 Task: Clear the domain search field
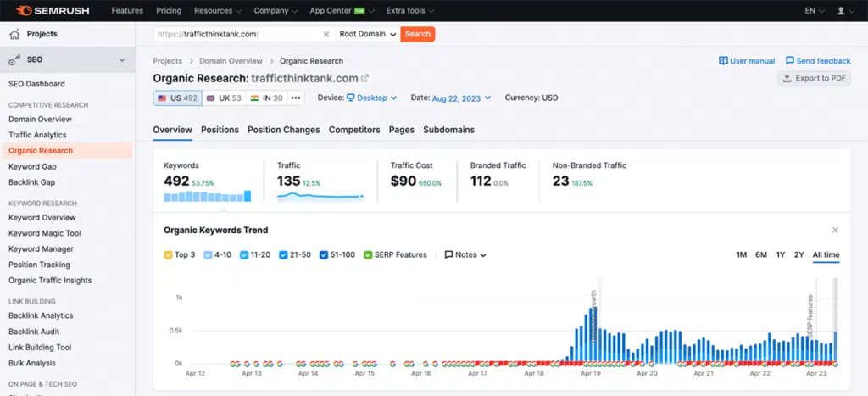point(326,34)
